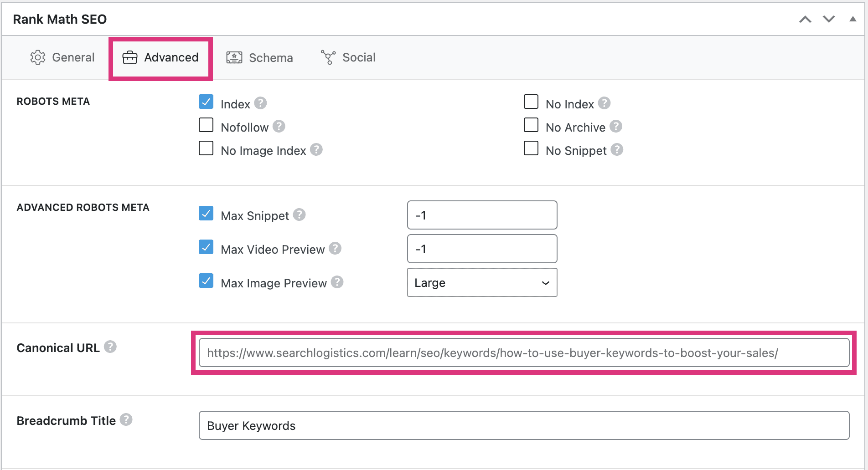Viewport: 868px width, 470px height.
Task: Open the Max Image Preview Large dropdown
Action: pyautogui.click(x=482, y=282)
